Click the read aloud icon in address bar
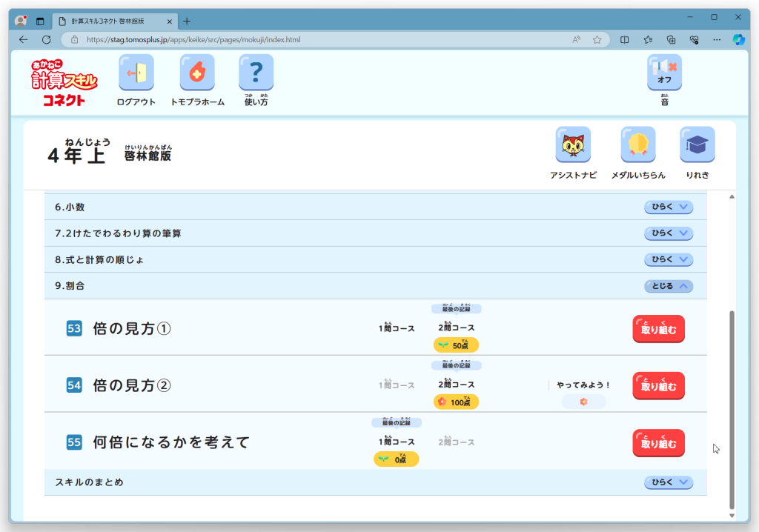The height and width of the screenshot is (532, 759). pos(576,40)
